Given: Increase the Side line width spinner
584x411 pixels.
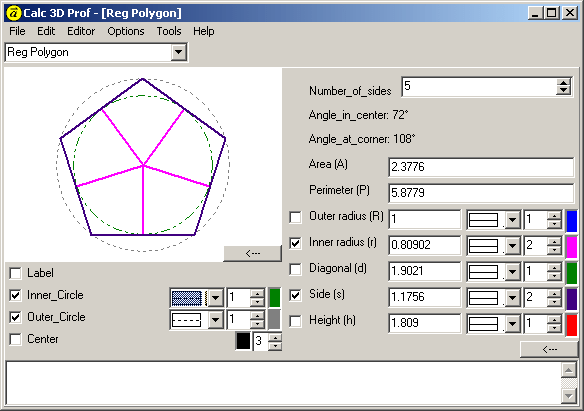Looking at the screenshot, I should pos(554,293).
